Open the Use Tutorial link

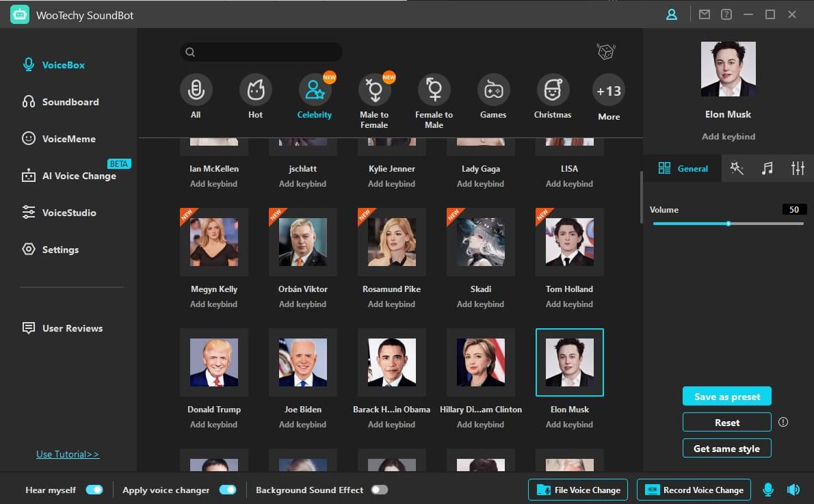click(68, 454)
